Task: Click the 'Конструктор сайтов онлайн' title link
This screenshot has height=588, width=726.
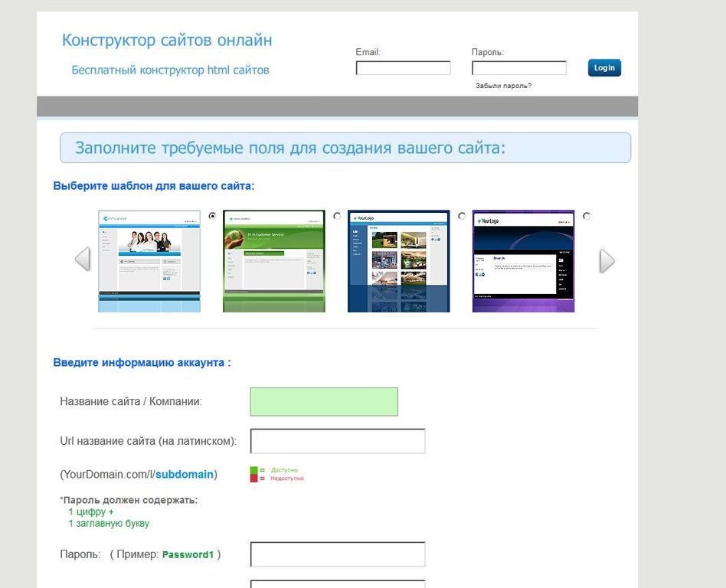Action: click(x=167, y=41)
